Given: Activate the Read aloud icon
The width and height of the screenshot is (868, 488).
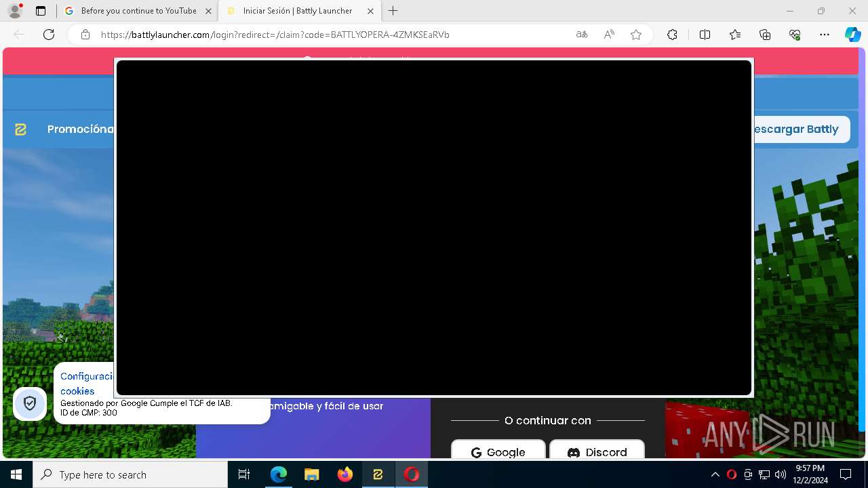Looking at the screenshot, I should click(x=609, y=35).
